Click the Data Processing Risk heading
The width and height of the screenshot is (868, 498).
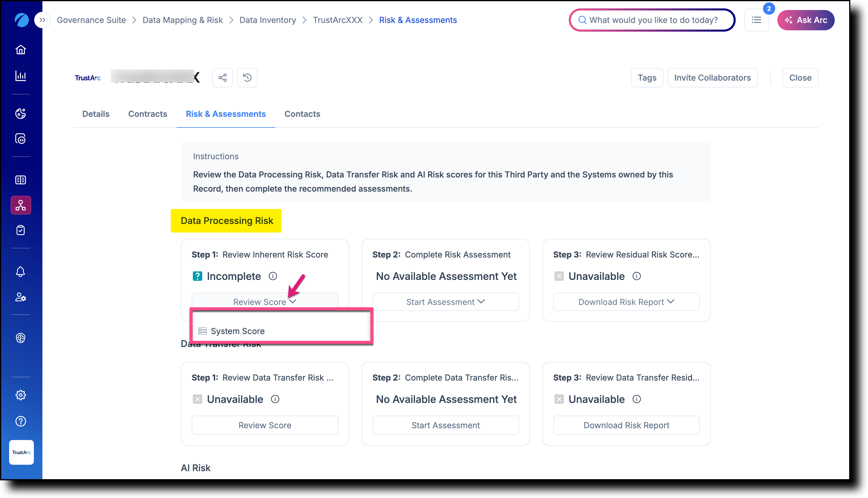227,221
